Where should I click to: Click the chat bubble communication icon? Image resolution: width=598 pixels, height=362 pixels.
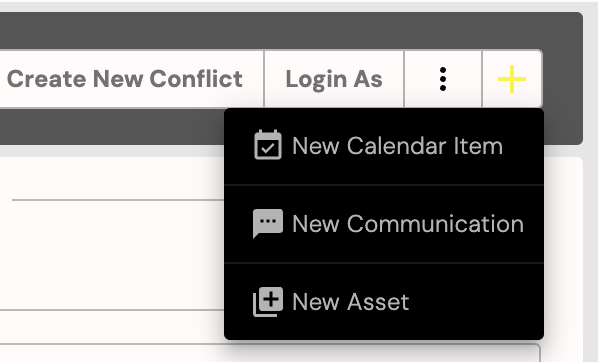click(268, 223)
